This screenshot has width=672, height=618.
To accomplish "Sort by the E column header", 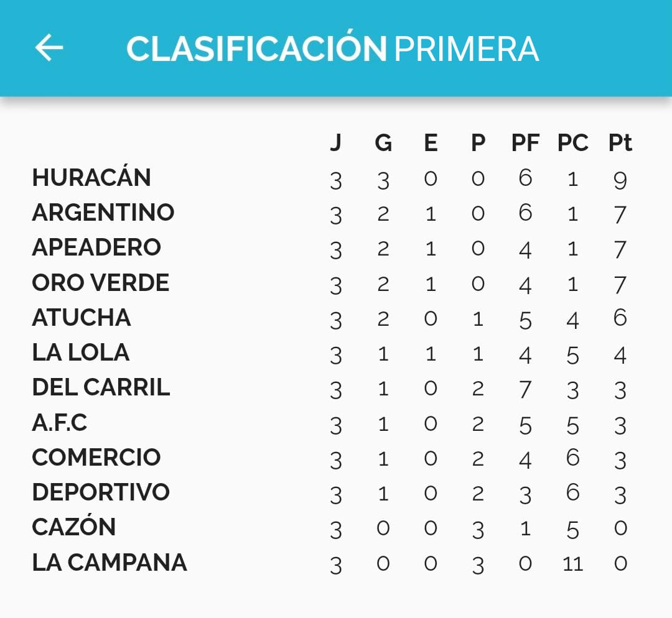I will [x=430, y=142].
